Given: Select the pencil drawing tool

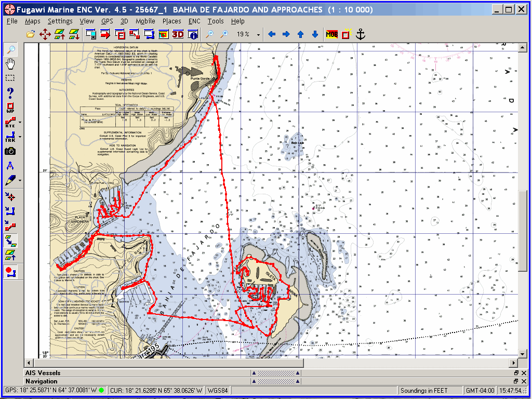Looking at the screenshot, I should click(x=10, y=180).
